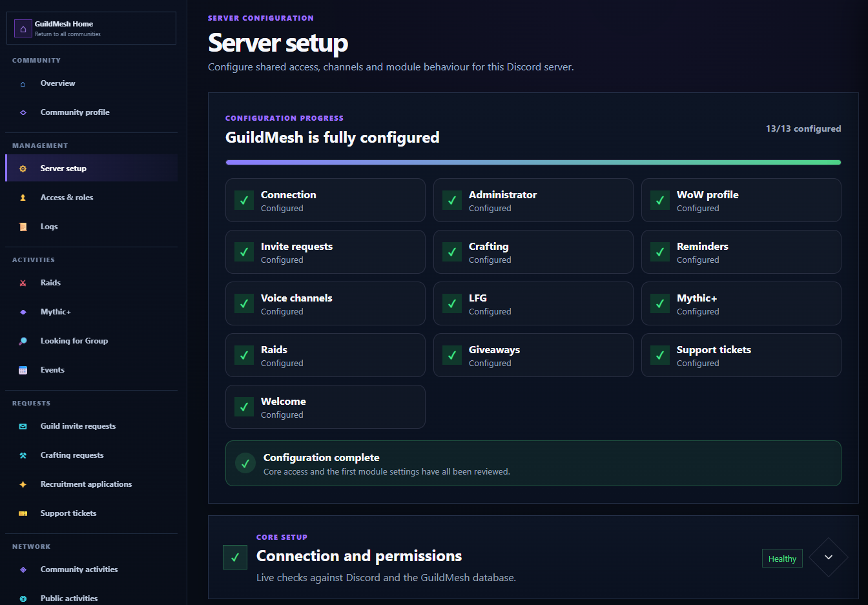Click the Configuration complete banner
This screenshot has height=605, width=868.
point(533,463)
